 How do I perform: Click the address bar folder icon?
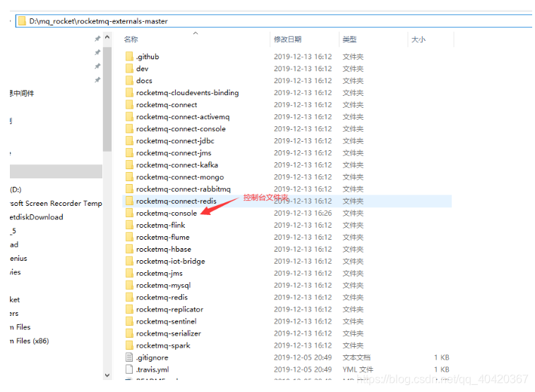click(22, 21)
